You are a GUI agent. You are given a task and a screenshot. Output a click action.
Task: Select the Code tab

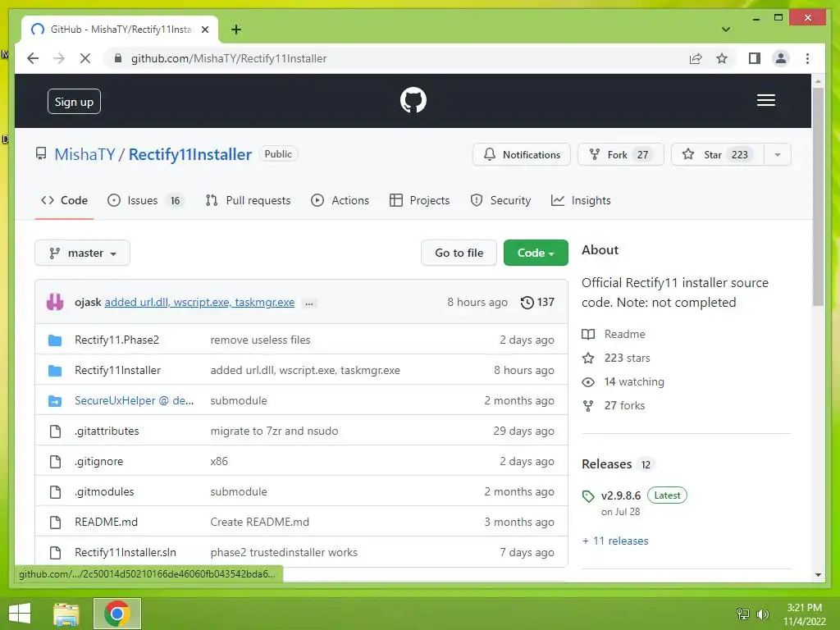[x=64, y=200]
